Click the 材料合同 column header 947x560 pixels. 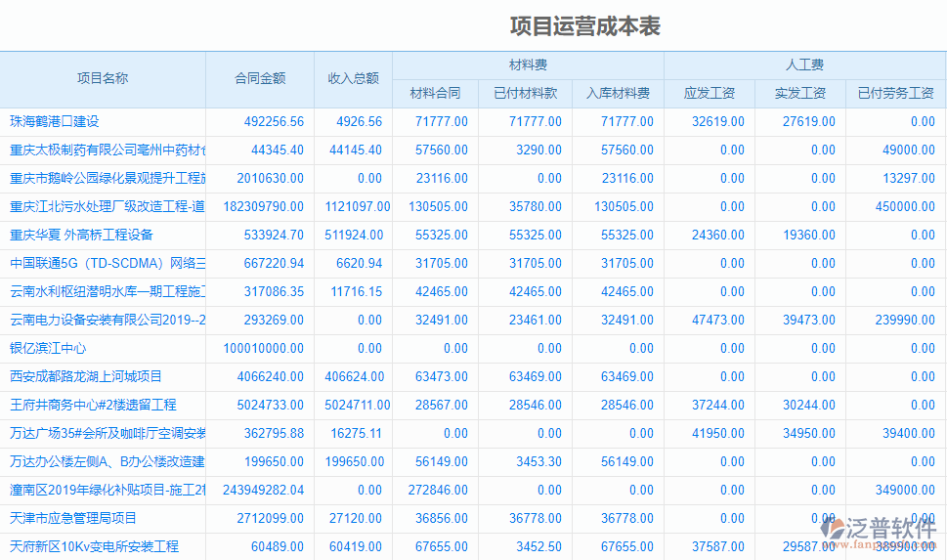(x=435, y=94)
